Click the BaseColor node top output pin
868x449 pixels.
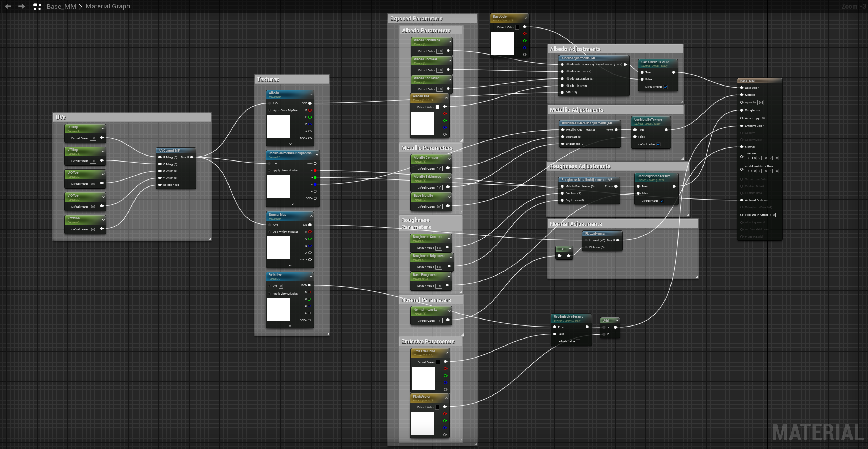pyautogui.click(x=525, y=27)
